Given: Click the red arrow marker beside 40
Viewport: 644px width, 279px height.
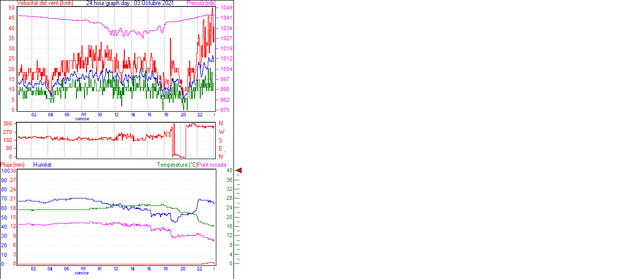Looking at the screenshot, I should click(239, 171).
